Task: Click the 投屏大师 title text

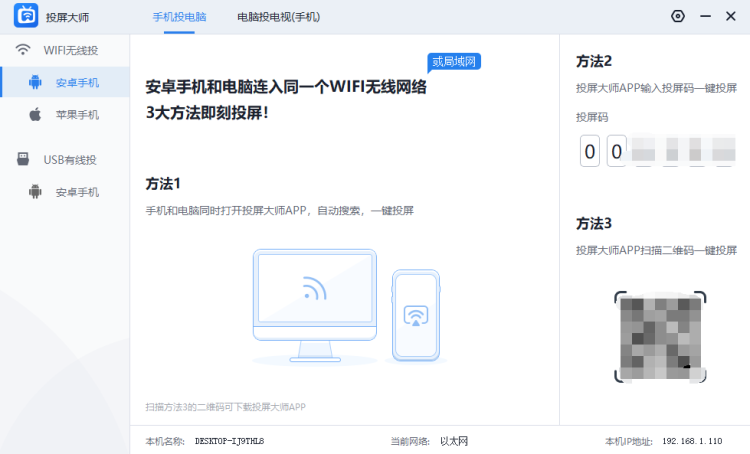Action: click(x=67, y=18)
